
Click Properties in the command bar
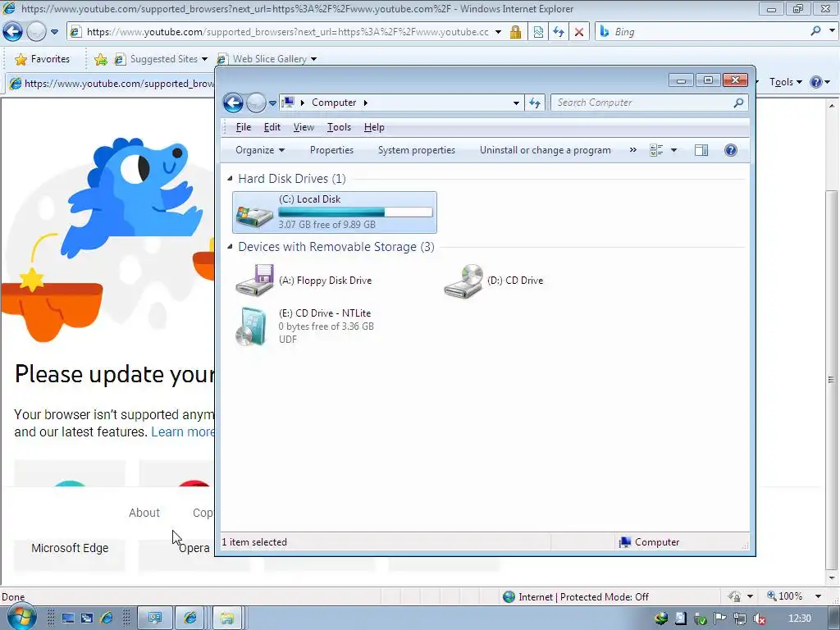tap(331, 150)
